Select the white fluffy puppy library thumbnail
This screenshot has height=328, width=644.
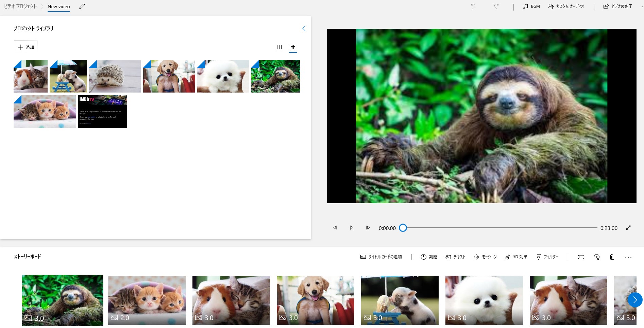click(223, 76)
